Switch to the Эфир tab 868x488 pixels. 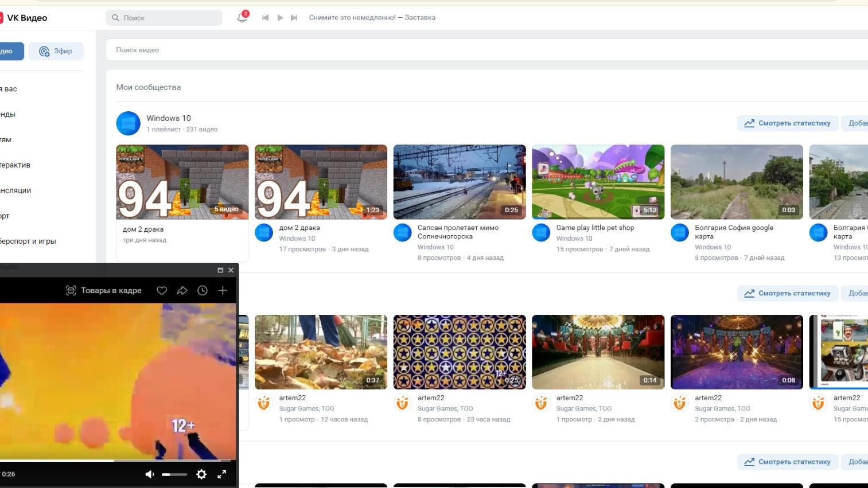click(x=56, y=51)
